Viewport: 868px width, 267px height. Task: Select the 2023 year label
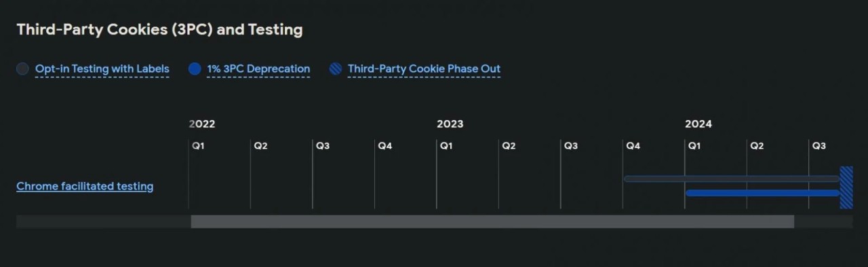click(450, 124)
